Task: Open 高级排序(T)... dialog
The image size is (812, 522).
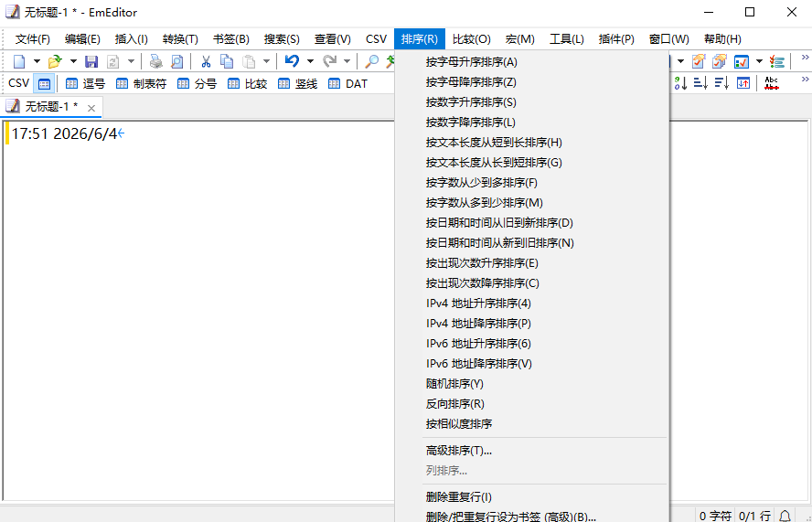Action: pos(532,451)
